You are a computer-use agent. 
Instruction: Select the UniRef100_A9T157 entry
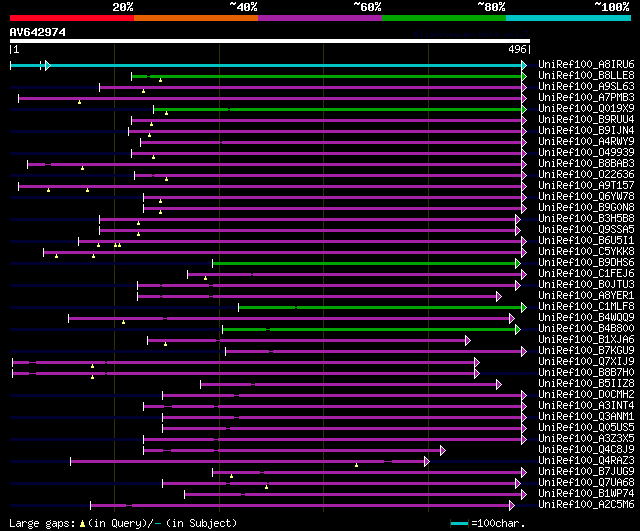point(586,186)
